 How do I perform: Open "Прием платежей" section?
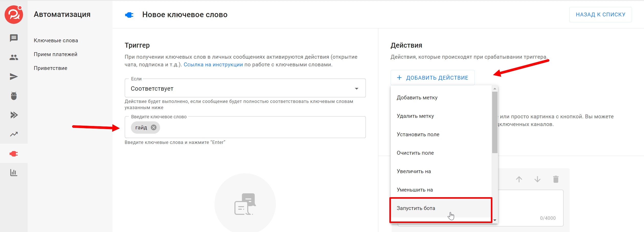(55, 54)
